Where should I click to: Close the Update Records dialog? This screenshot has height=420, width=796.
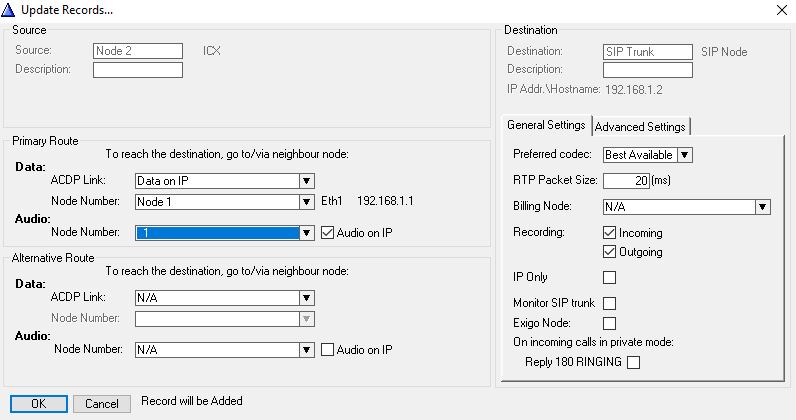pyautogui.click(x=780, y=9)
